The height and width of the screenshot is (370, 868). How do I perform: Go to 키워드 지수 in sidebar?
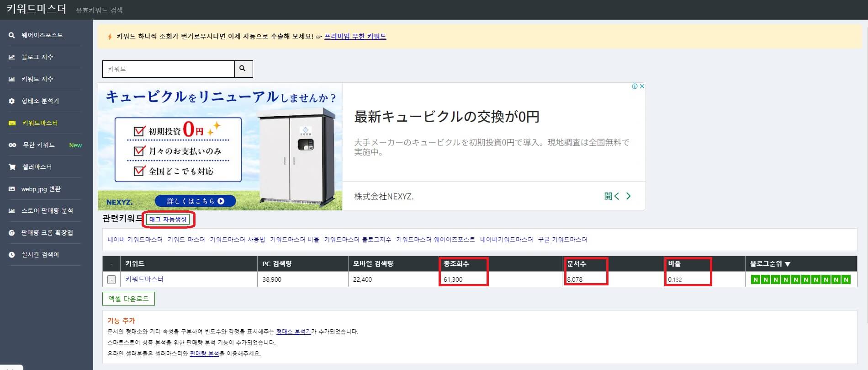[x=37, y=79]
